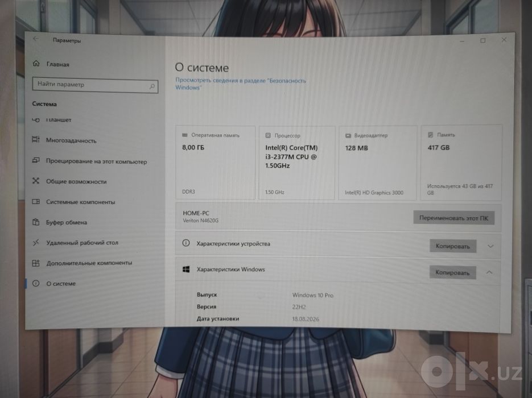Click the Дополнительные компоненты icon
Viewport: 532px width, 398px height.
click(x=36, y=263)
